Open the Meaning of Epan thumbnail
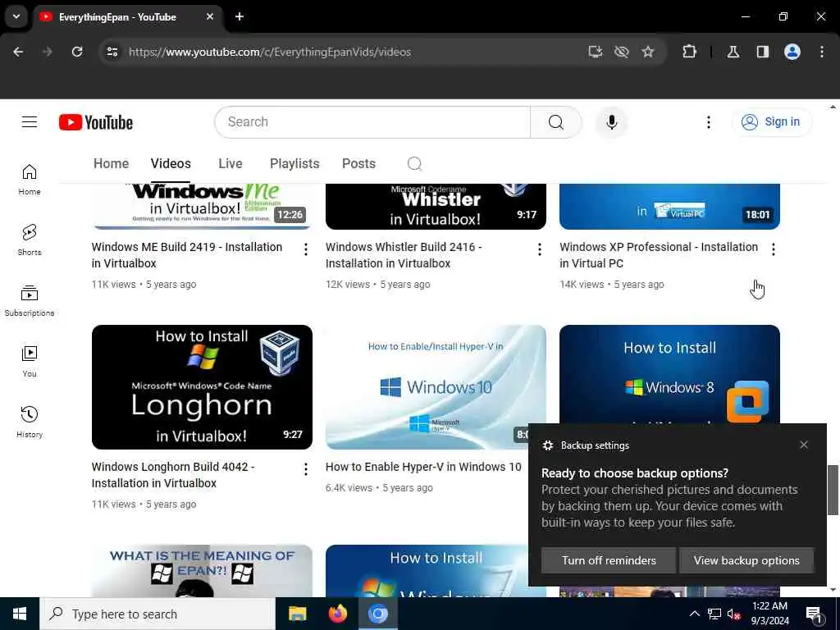The height and width of the screenshot is (630, 840). 202,571
